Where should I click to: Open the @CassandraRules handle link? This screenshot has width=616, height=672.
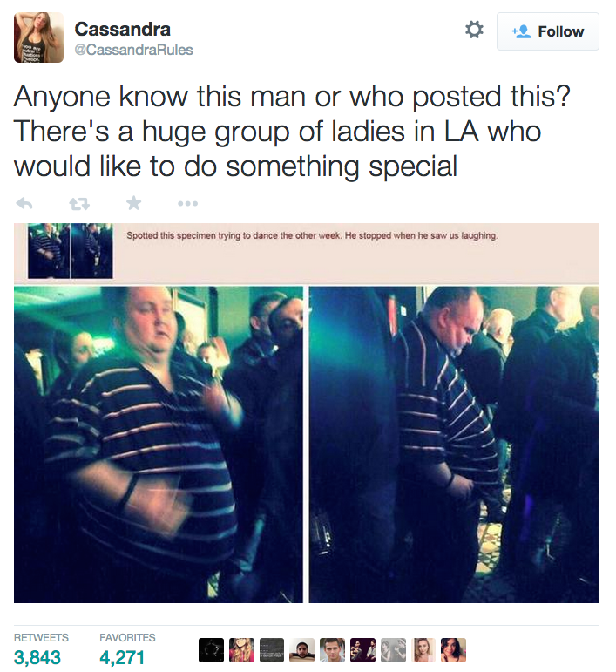133,50
